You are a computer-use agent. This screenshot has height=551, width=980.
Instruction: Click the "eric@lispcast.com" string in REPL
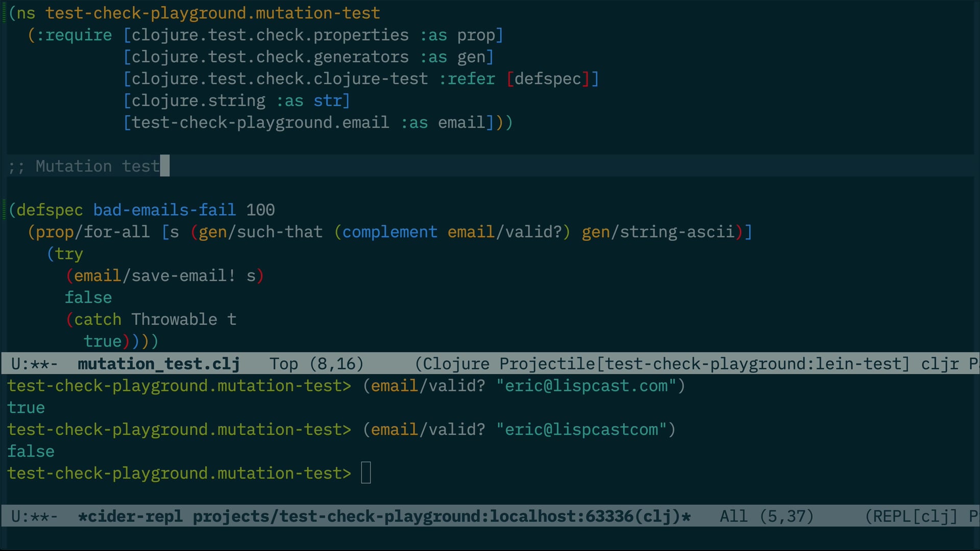point(586,386)
